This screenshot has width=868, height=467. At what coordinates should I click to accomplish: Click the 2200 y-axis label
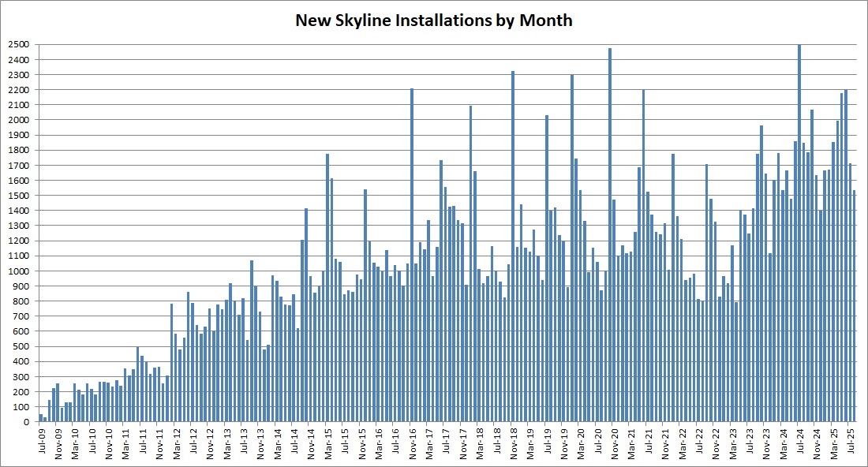click(19, 90)
